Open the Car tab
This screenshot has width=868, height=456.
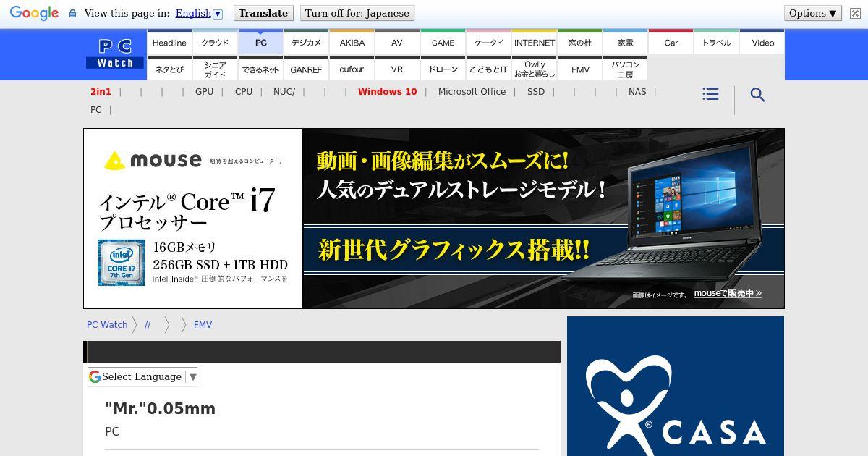(671, 42)
